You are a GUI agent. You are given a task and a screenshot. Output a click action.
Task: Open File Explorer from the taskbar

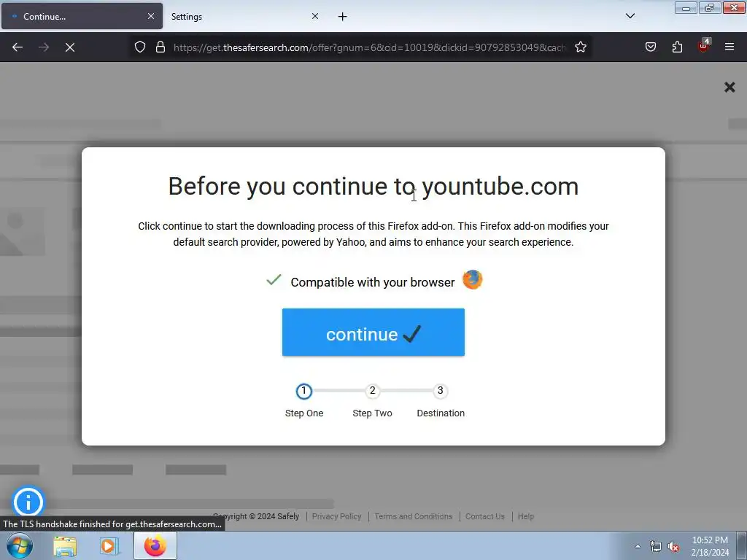click(x=65, y=545)
